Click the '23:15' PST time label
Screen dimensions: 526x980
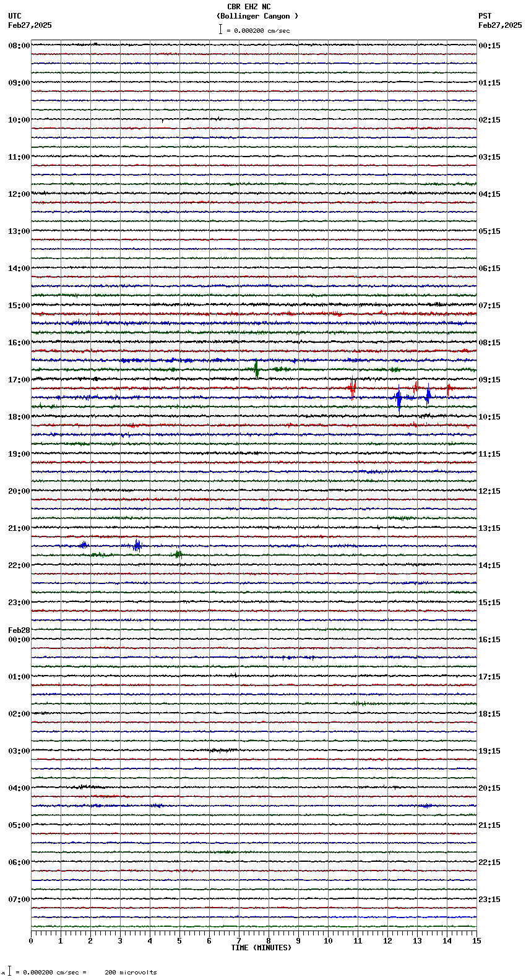pos(489,900)
